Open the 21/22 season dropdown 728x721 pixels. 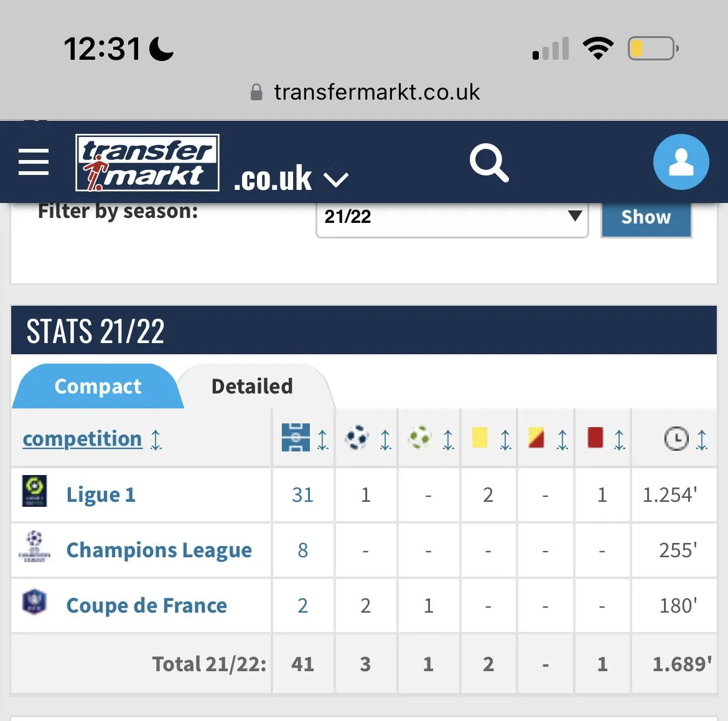coord(452,217)
